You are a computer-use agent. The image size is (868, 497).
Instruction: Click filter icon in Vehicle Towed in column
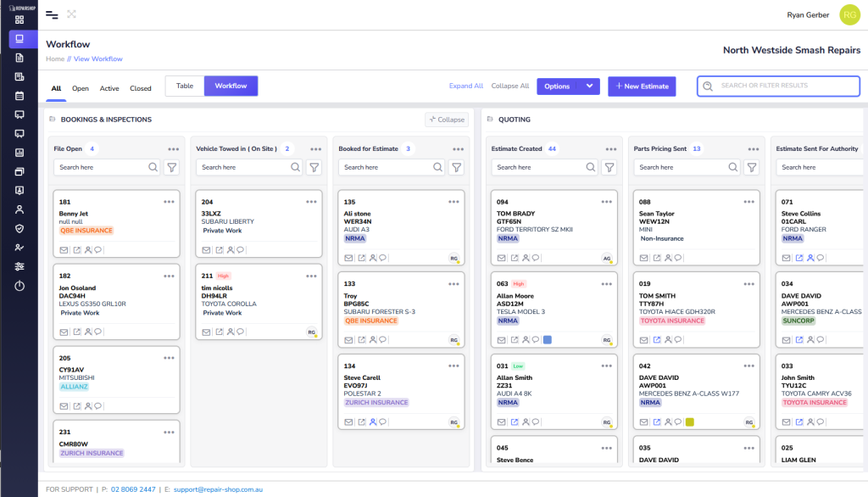[314, 167]
